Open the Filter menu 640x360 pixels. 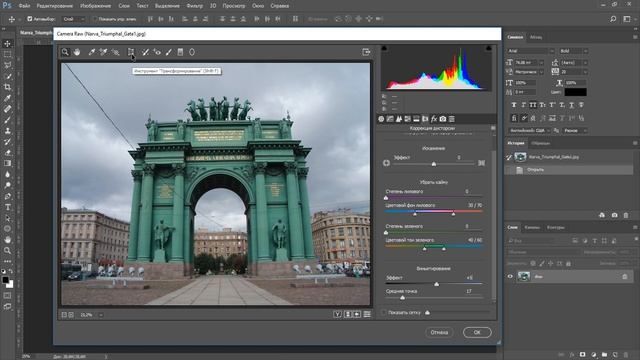[x=194, y=6]
